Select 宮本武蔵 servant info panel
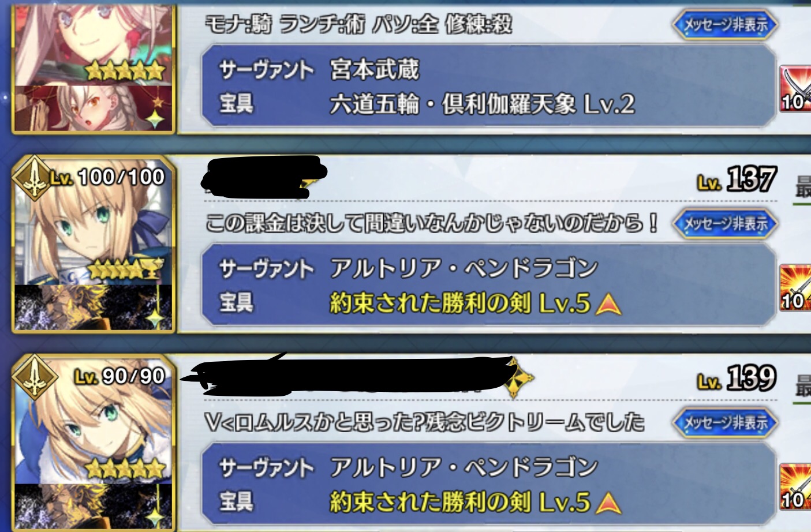Screen dimensions: 811x532 pyautogui.click(x=488, y=87)
